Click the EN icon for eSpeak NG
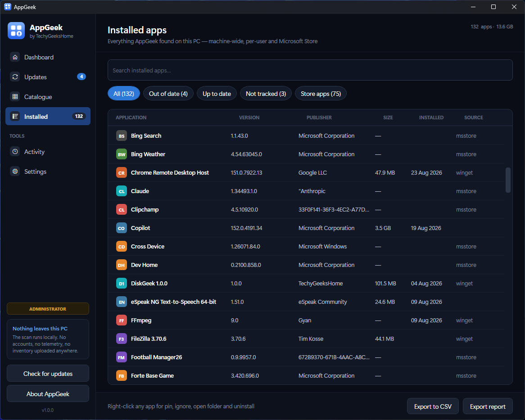The image size is (525, 420). click(121, 302)
